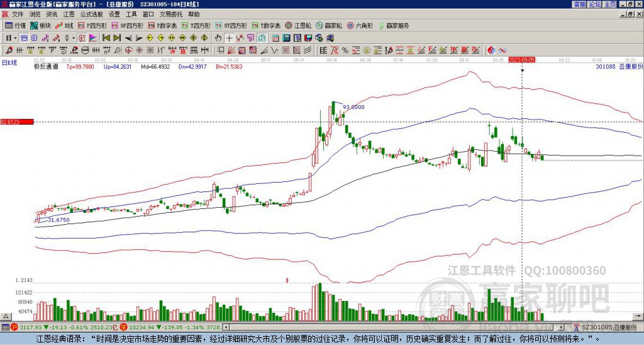The image size is (644, 345).
Task: Click the volume panel up-arrow button
Action: click(x=6, y=316)
